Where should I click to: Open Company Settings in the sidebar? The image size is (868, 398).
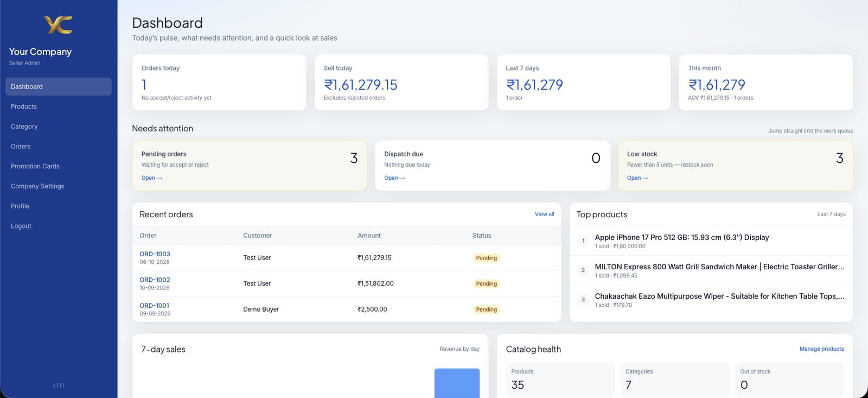pyautogui.click(x=59, y=186)
